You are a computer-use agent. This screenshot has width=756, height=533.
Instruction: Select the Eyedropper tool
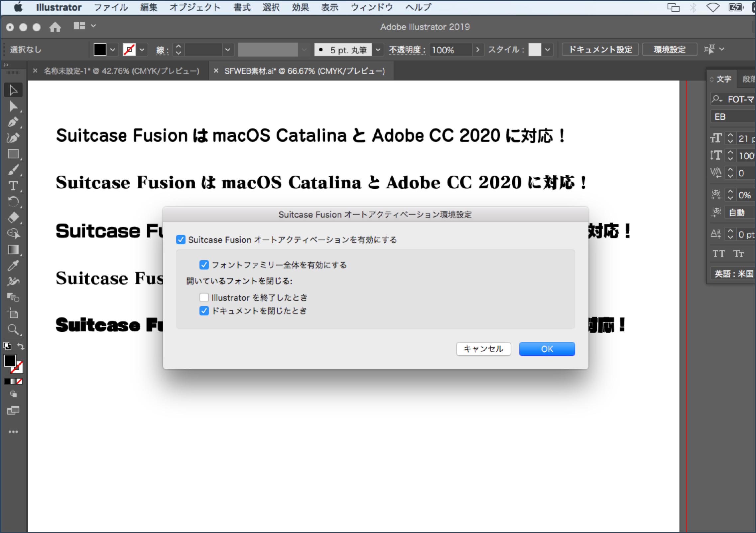[13, 266]
